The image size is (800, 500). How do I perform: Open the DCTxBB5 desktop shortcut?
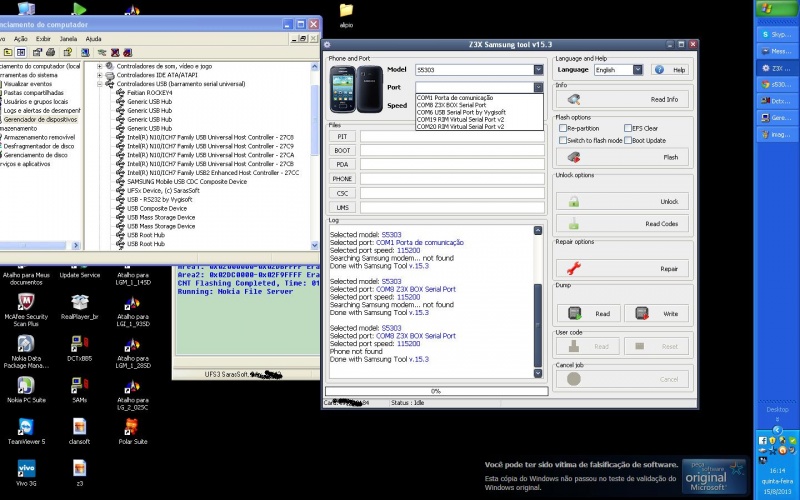(80, 348)
